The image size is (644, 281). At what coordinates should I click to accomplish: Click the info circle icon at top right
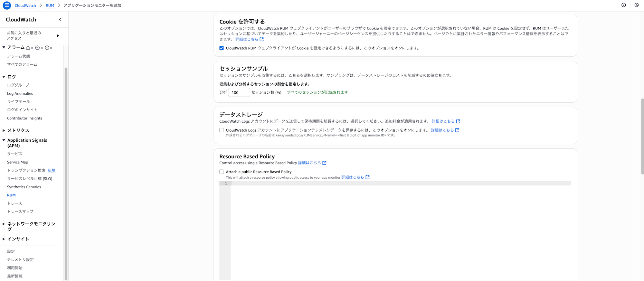624,5
